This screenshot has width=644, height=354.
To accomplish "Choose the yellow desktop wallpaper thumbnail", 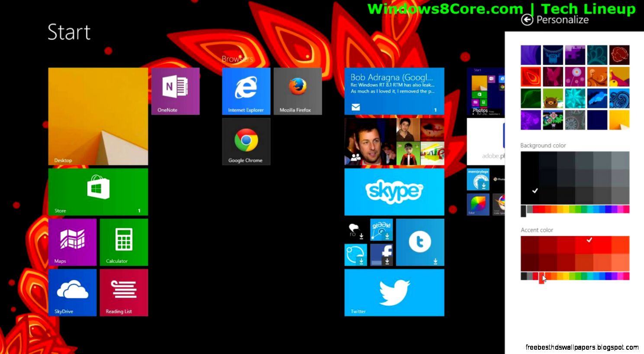I will click(619, 120).
